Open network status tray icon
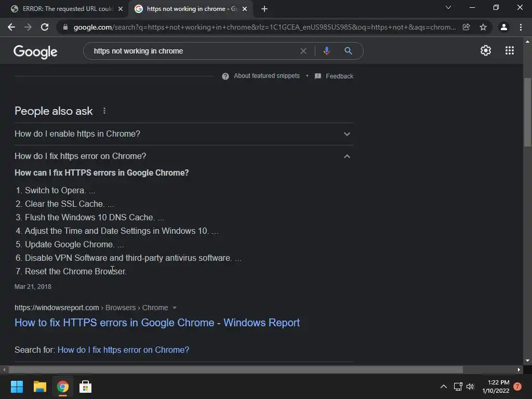The height and width of the screenshot is (399, 532). point(458,387)
